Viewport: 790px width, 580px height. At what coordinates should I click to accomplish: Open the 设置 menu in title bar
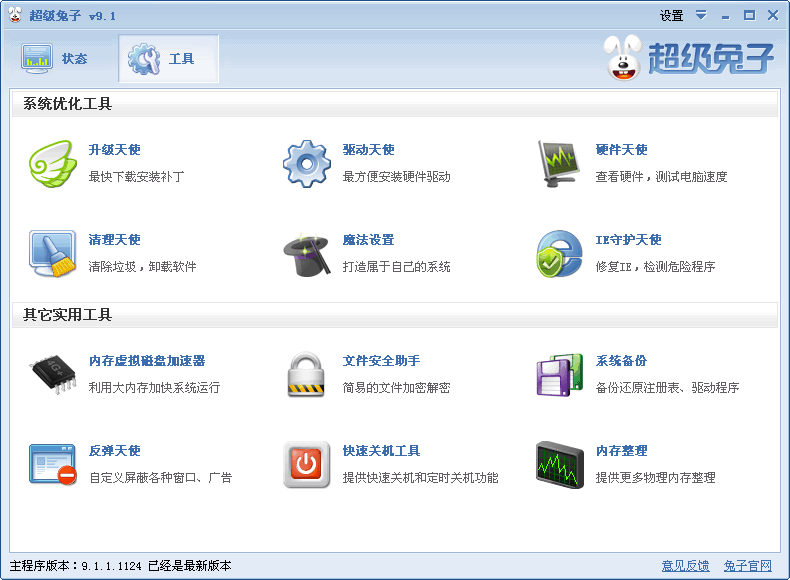[x=672, y=16]
